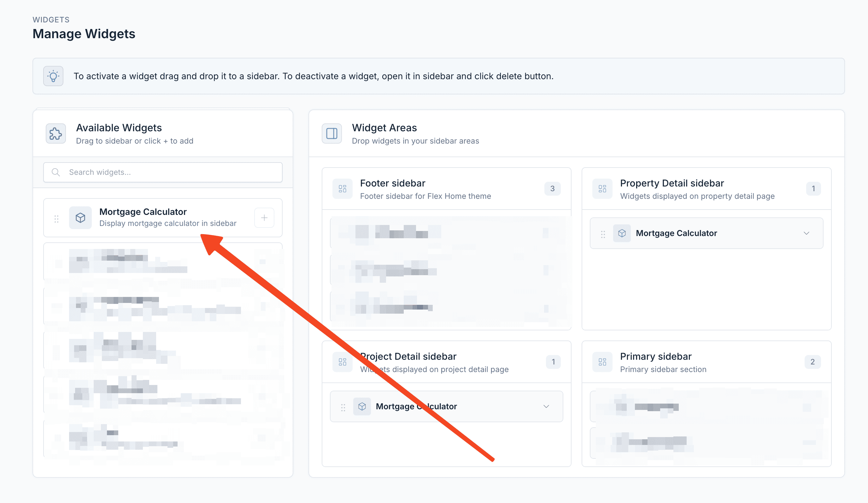Screen dimensions: 868x503
Task: Expand Mortgage Calculator in Property Detail sidebar
Action: (x=806, y=233)
